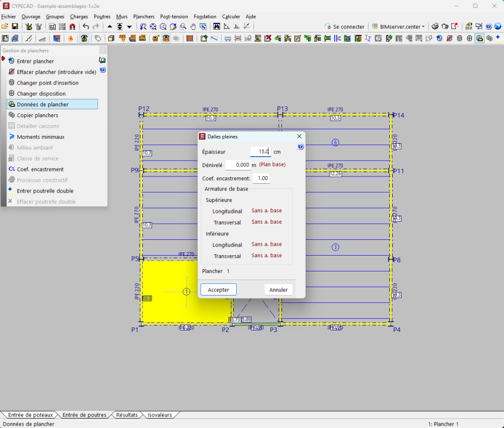This screenshot has width=504, height=428.
Task: Click the help icon in Dalles pleines dialog
Action: (x=301, y=147)
